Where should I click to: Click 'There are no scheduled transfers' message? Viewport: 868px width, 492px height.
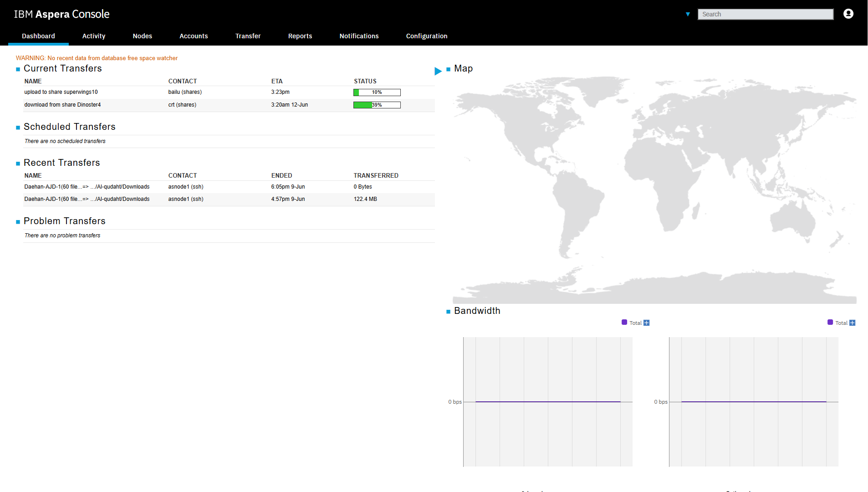click(x=65, y=141)
